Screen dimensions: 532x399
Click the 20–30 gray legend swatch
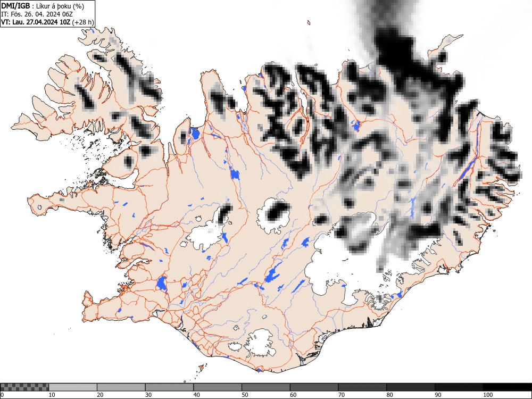coord(121,387)
